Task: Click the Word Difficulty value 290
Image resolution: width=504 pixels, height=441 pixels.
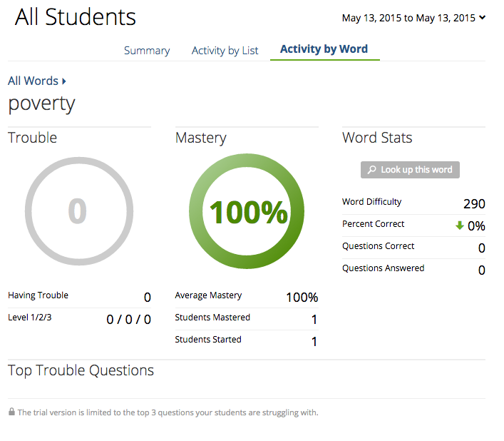Action: (x=474, y=204)
